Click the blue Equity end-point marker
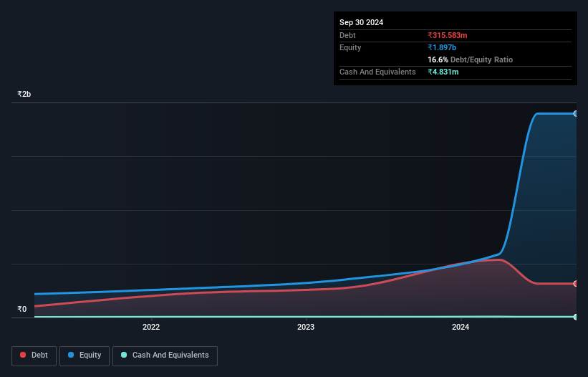The image size is (588, 377). (x=576, y=114)
